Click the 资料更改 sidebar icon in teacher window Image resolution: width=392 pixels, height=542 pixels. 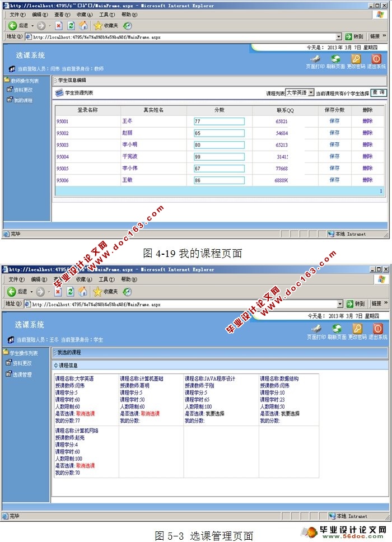(x=10, y=90)
